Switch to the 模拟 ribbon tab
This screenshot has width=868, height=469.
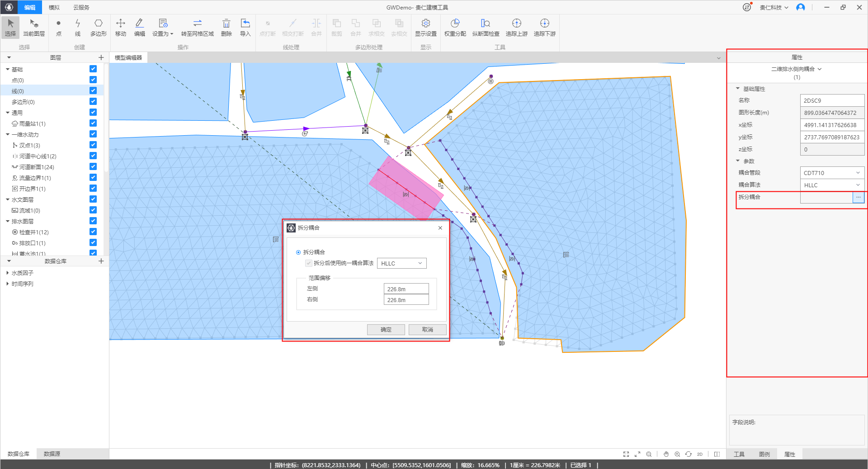tap(54, 8)
